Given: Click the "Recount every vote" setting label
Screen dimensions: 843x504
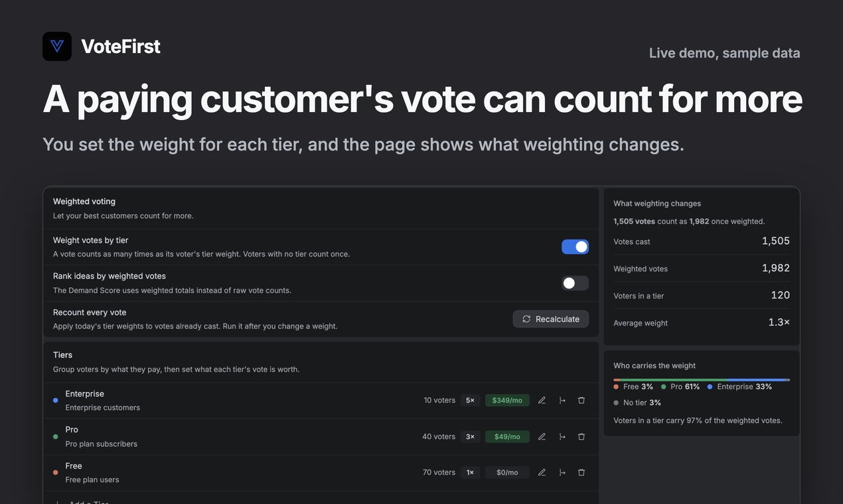Looking at the screenshot, I should point(90,312).
